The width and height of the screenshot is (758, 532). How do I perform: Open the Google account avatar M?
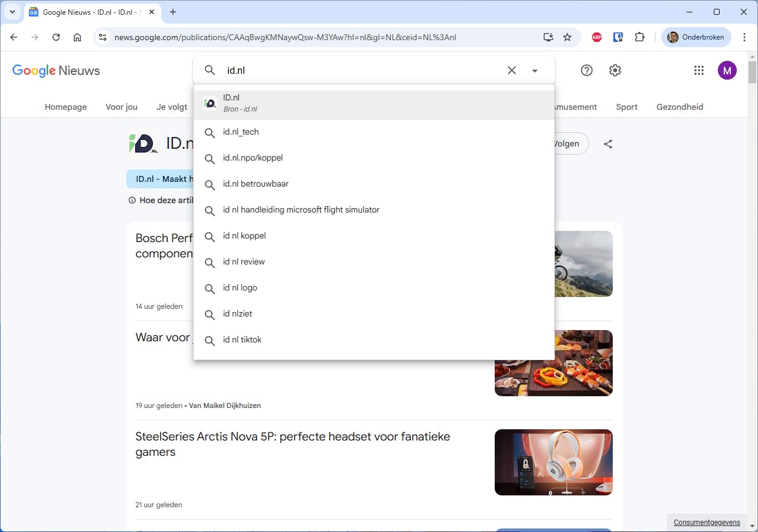coord(727,70)
